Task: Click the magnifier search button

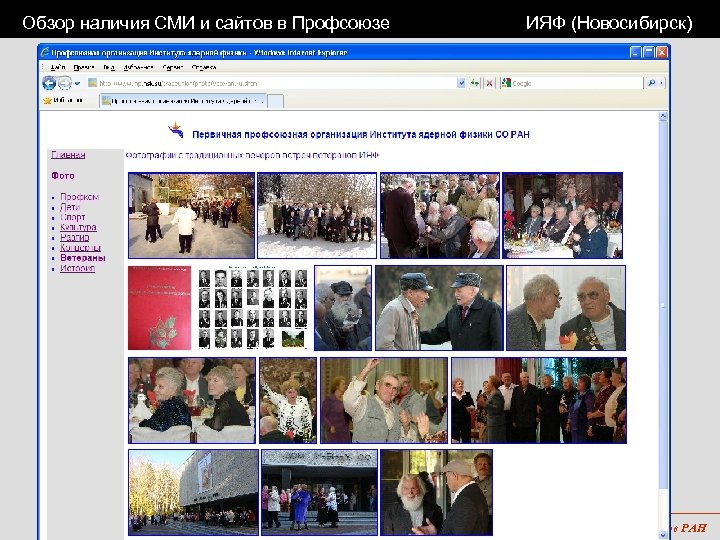Action: click(651, 83)
